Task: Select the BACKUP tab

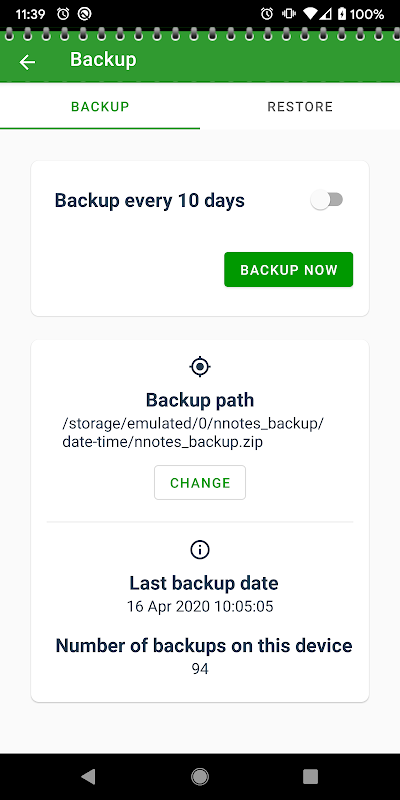Action: (100, 106)
